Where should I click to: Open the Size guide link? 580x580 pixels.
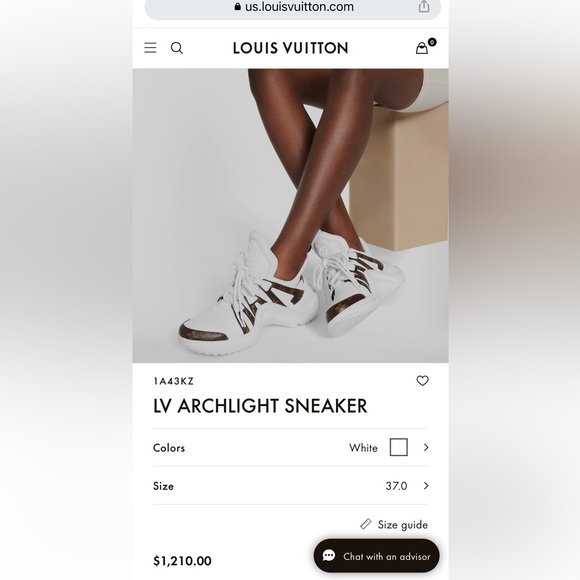click(x=402, y=525)
